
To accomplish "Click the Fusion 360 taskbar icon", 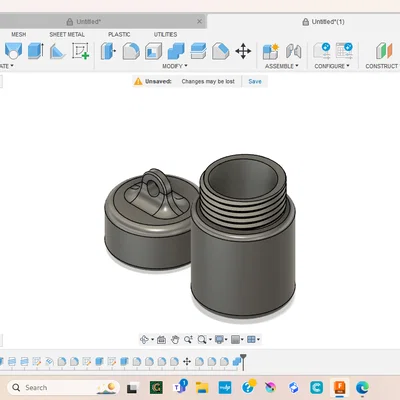I will click(339, 388).
